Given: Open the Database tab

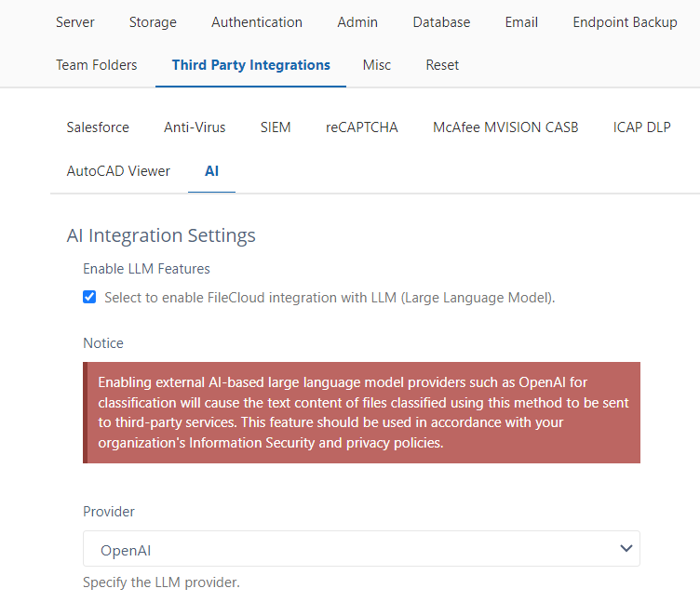Looking at the screenshot, I should [x=441, y=22].
